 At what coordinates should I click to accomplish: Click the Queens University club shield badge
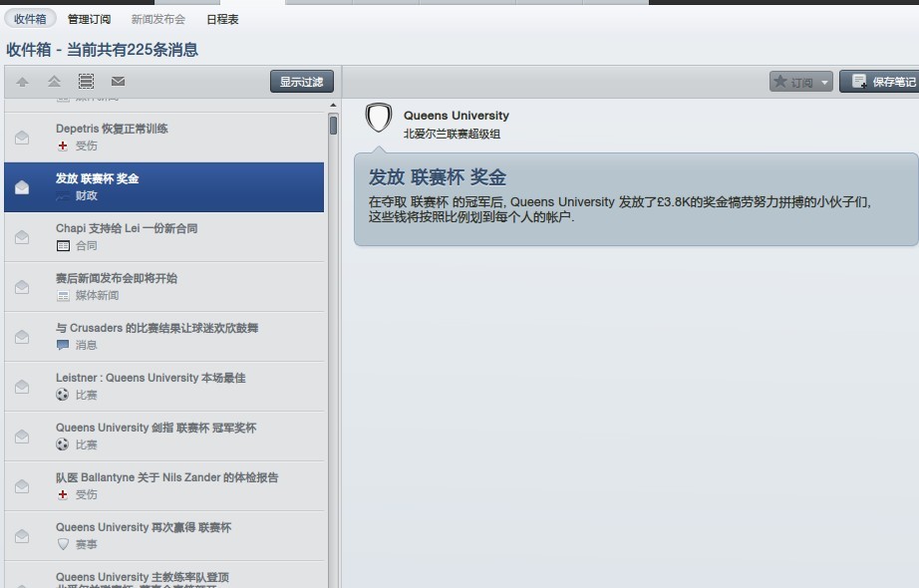(379, 118)
